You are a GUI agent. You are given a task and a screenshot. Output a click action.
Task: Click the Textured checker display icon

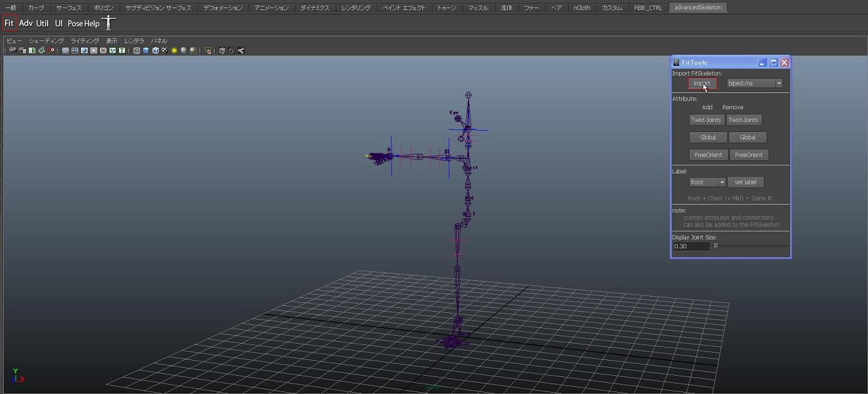[164, 50]
